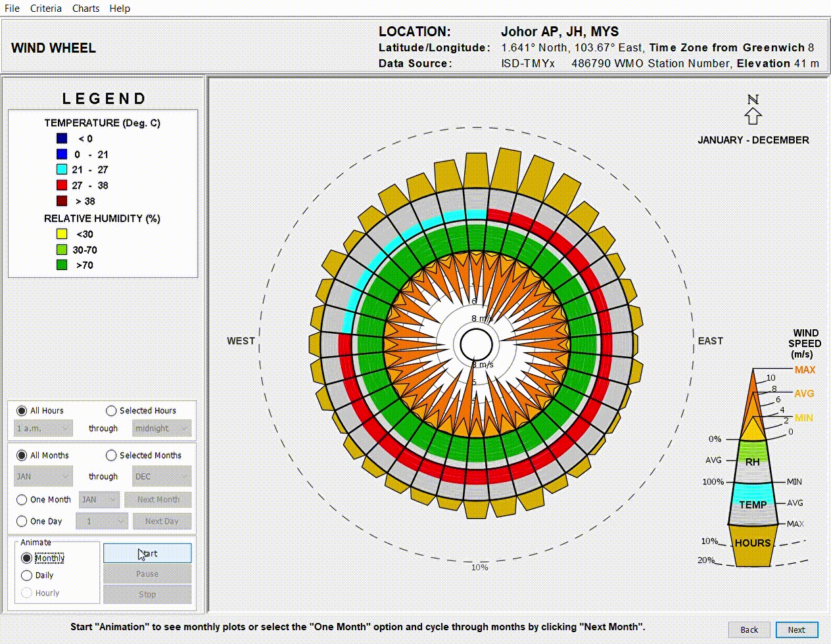Screen dimensions: 831x644
Task: Click the RH segment in legend key
Action: [x=753, y=461]
